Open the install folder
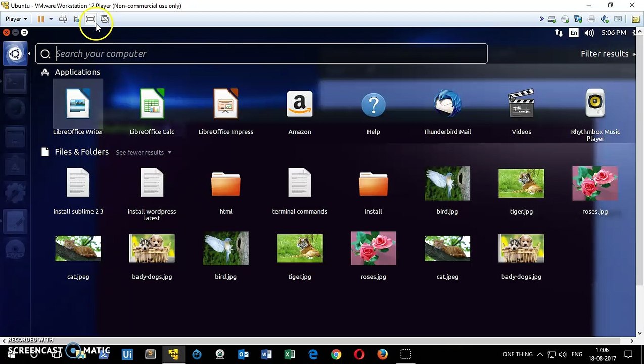This screenshot has height=364, width=644. [x=374, y=184]
